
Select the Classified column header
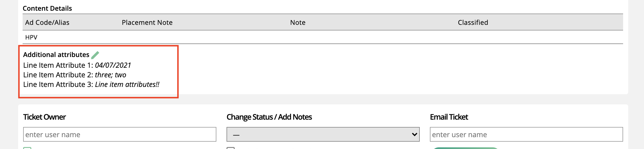tap(473, 23)
